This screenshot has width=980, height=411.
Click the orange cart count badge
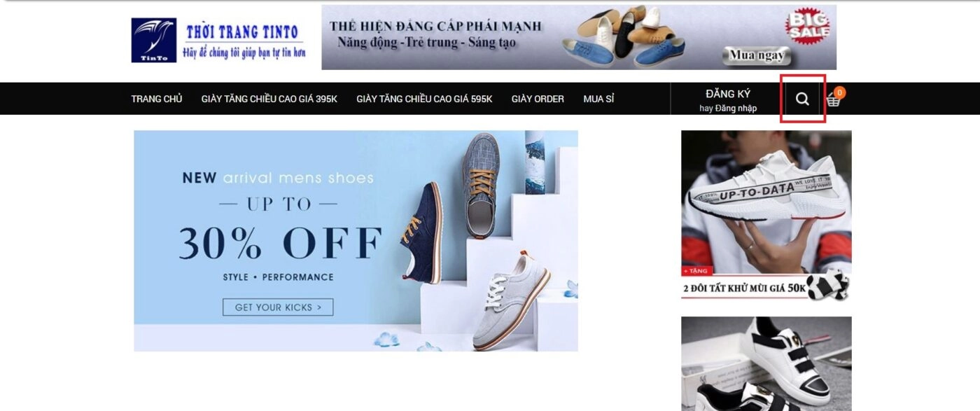[840, 92]
